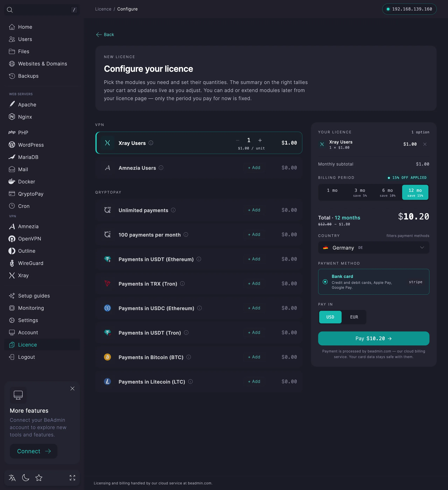Click the Monthly subtotal $1.00 value
Image resolution: width=448 pixels, height=490 pixels.
pyautogui.click(x=422, y=164)
